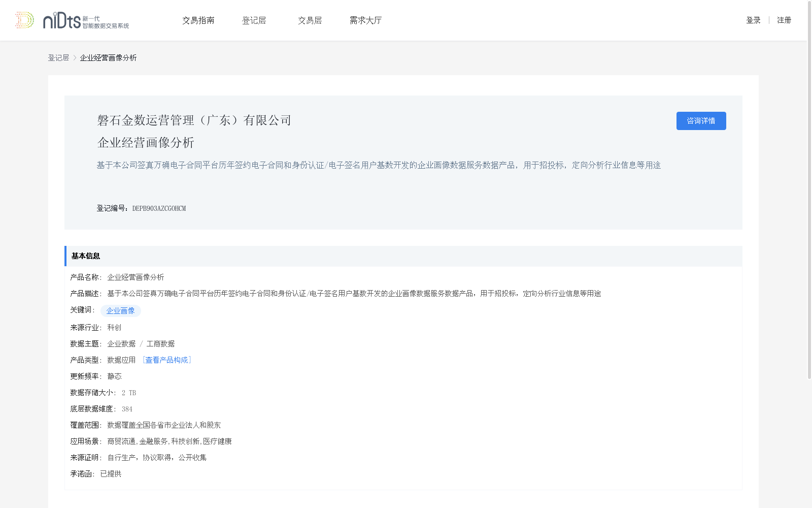This screenshot has height=508, width=812.
Task: Click the colorful D logo icon
Action: click(24, 20)
